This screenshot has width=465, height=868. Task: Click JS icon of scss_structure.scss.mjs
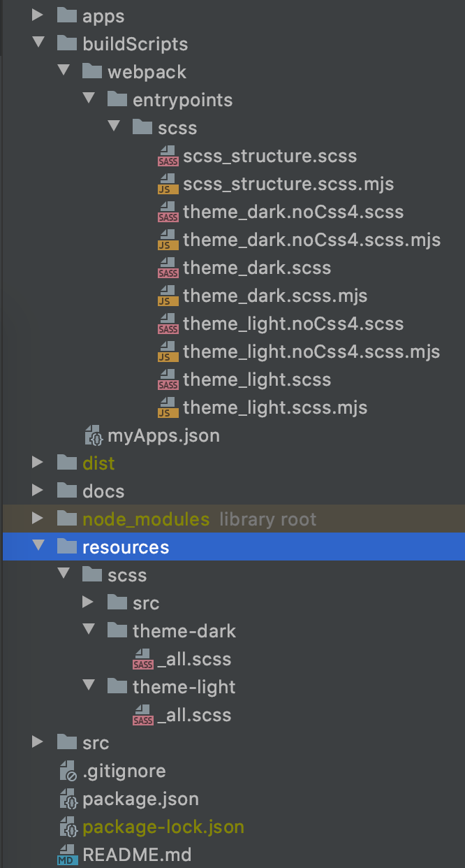click(168, 184)
